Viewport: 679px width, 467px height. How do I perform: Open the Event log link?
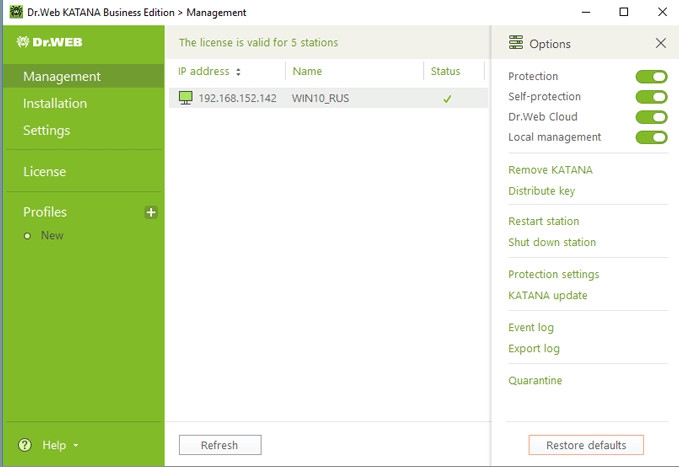click(x=530, y=328)
